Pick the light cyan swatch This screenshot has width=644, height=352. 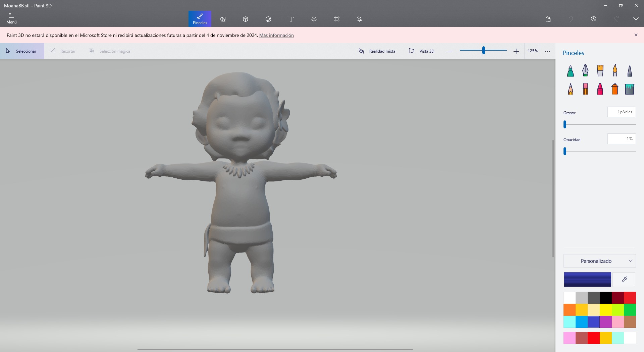(570, 322)
